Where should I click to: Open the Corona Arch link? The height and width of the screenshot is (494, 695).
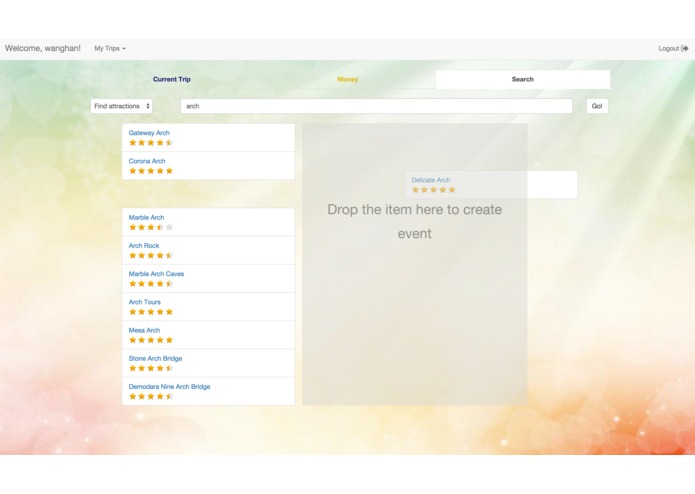point(147,161)
